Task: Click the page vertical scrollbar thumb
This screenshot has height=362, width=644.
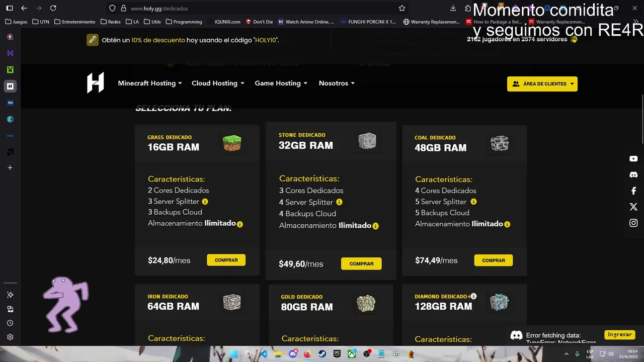Action: (x=642, y=120)
